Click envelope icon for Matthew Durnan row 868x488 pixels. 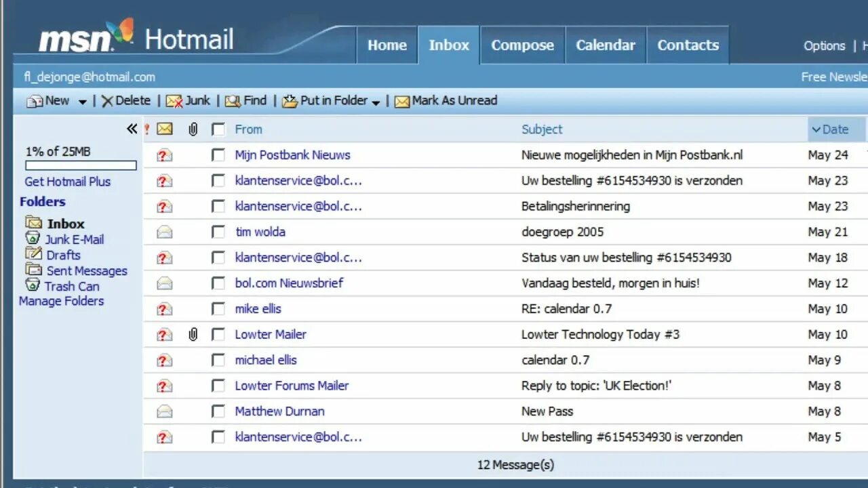point(164,411)
